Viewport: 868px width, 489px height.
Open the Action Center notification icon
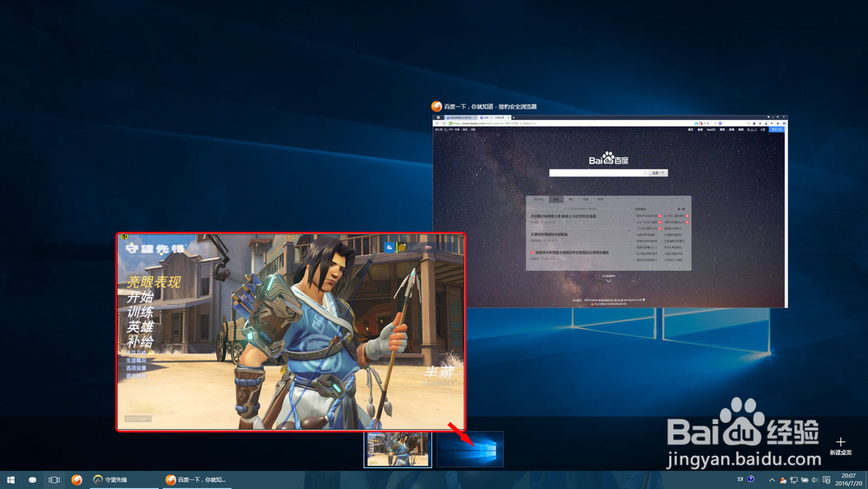(x=829, y=479)
